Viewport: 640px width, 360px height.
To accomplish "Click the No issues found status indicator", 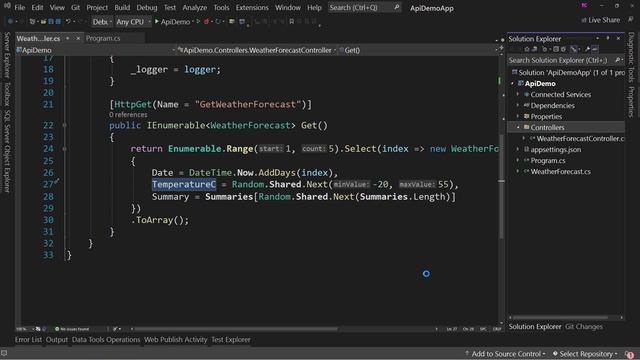I will [72, 329].
